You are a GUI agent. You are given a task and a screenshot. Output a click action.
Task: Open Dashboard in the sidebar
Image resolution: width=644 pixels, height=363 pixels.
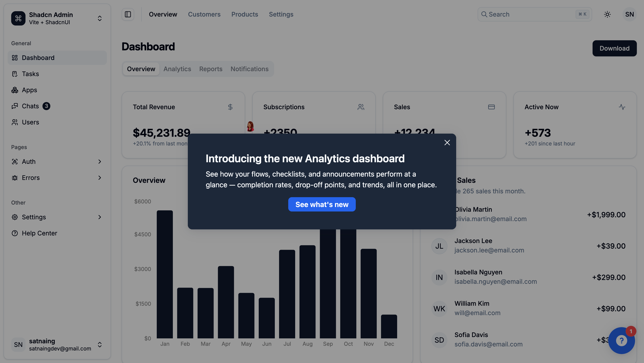pos(57,58)
